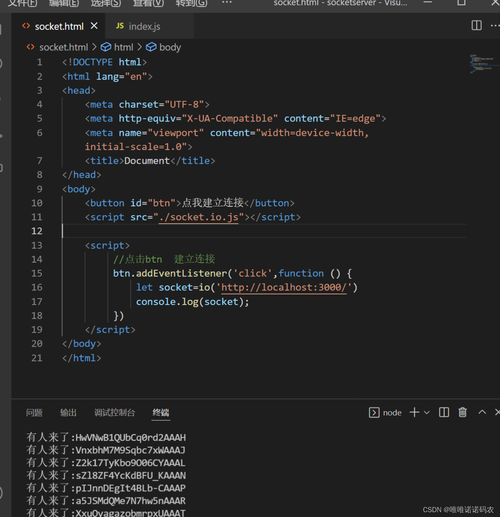The height and width of the screenshot is (517, 500).
Task: Click the //点击btn comment on line 14
Action: point(164,259)
